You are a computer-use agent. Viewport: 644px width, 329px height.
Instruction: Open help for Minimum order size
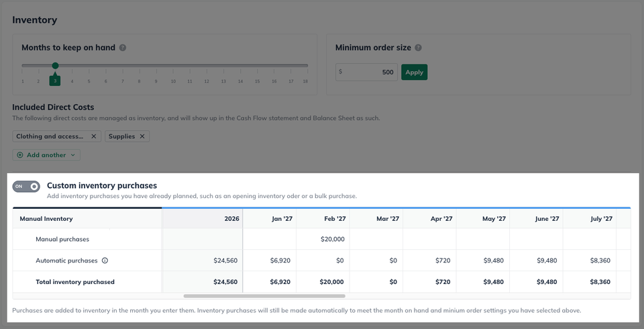(418, 48)
